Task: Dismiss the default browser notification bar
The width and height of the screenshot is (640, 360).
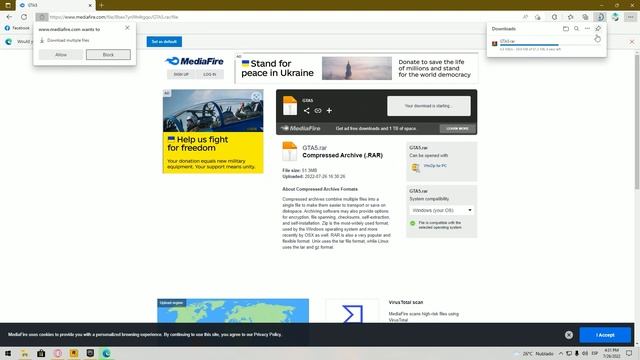Action: click(632, 42)
